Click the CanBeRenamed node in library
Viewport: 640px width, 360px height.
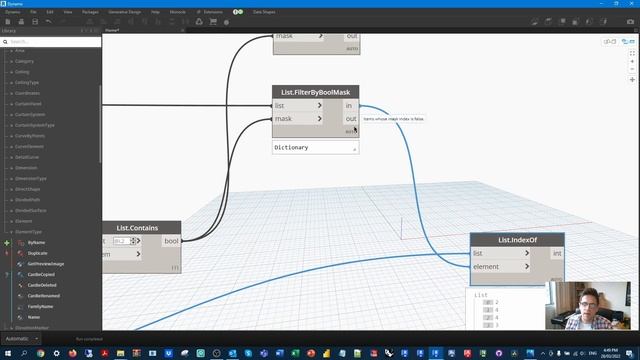coord(44,296)
